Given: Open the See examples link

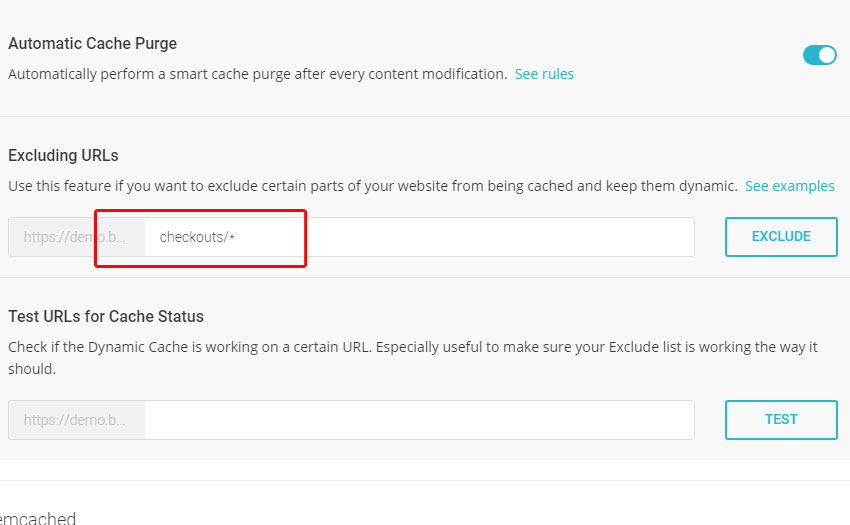Looking at the screenshot, I should pyautogui.click(x=790, y=186).
